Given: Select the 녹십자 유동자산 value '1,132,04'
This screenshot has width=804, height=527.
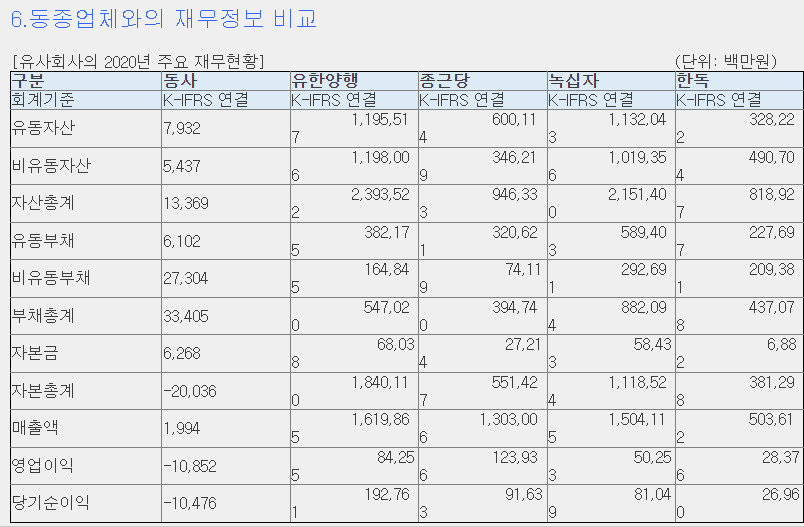Looking at the screenshot, I should point(637,119).
